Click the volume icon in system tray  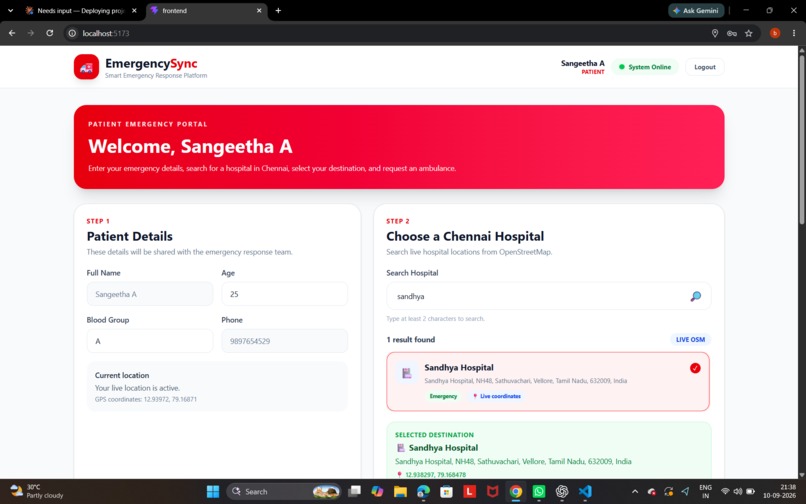pyautogui.click(x=738, y=492)
